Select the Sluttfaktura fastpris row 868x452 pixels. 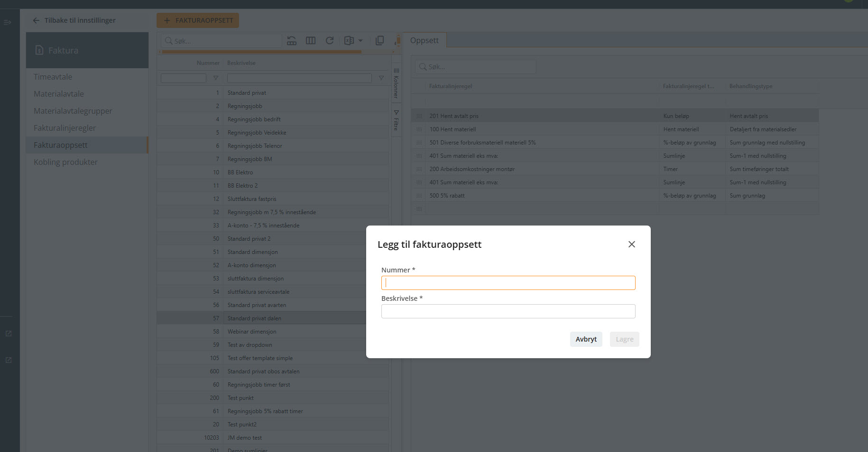273,199
